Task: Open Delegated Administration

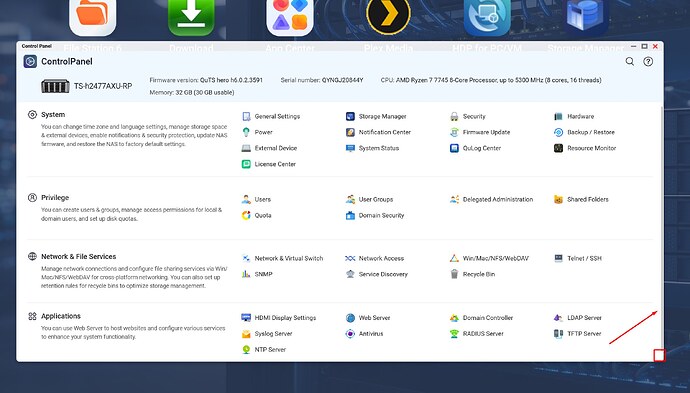Action: click(492, 199)
